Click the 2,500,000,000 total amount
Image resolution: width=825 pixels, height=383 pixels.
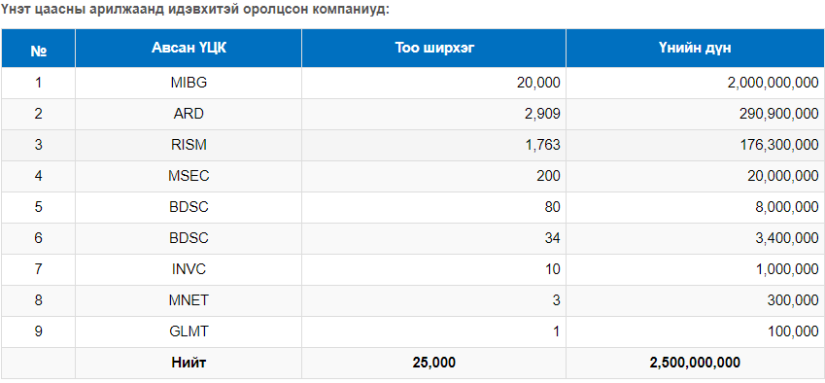(695, 362)
